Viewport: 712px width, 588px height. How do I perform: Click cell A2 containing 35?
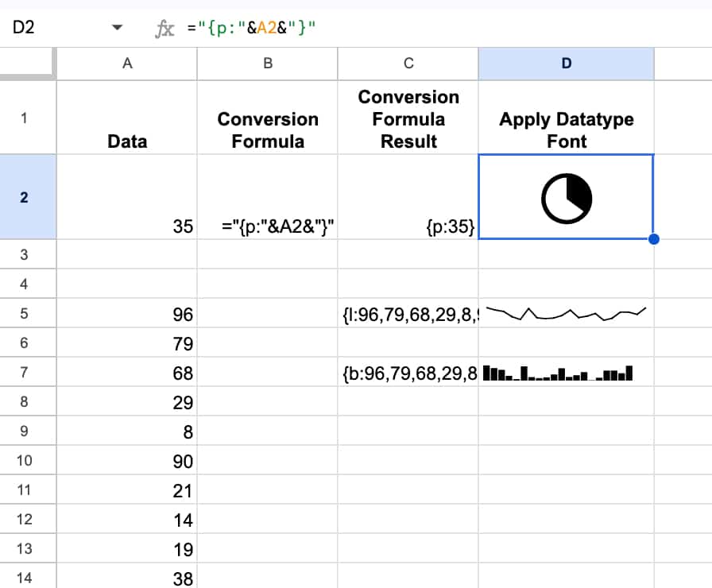(x=127, y=197)
